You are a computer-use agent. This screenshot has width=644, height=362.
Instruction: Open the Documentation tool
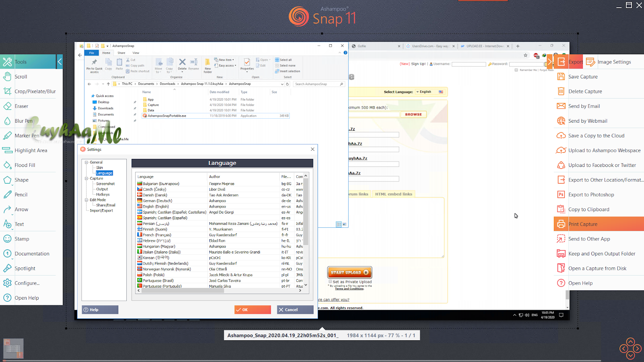click(31, 253)
